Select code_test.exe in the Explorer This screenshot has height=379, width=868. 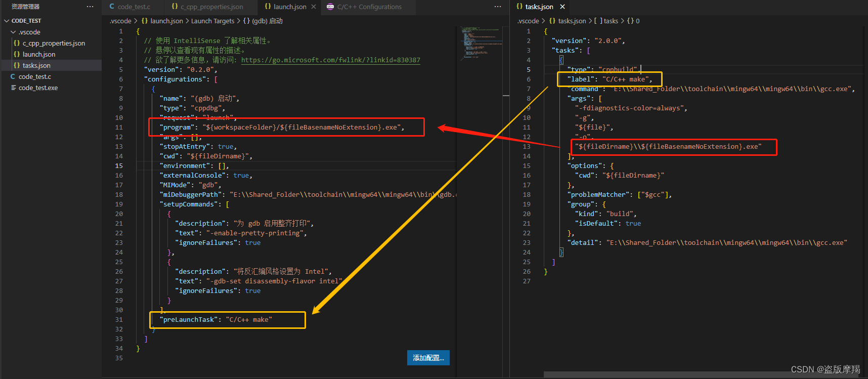tap(38, 88)
